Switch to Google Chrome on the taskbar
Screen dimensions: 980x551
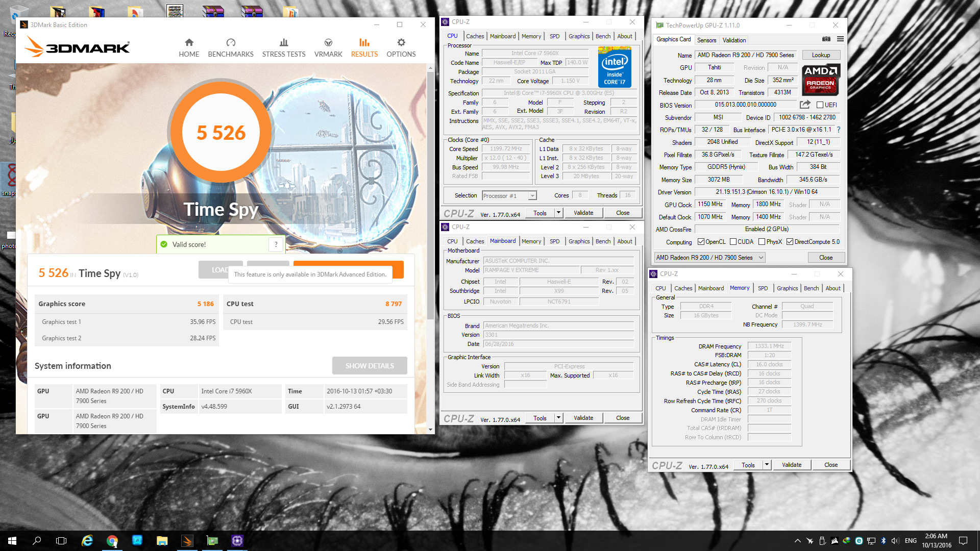(112, 540)
